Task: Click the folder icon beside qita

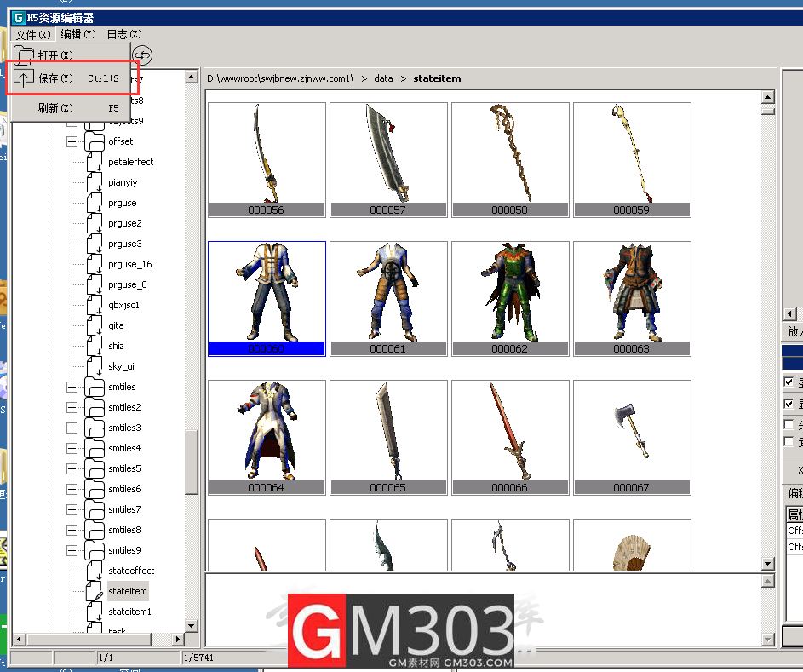Action: [94, 325]
